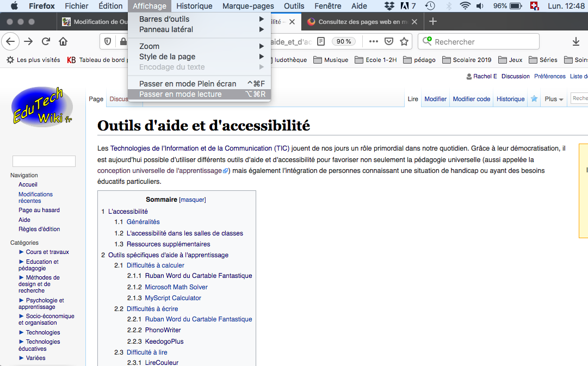Click the Firefox back arrow button
588x366 pixels.
tap(10, 42)
